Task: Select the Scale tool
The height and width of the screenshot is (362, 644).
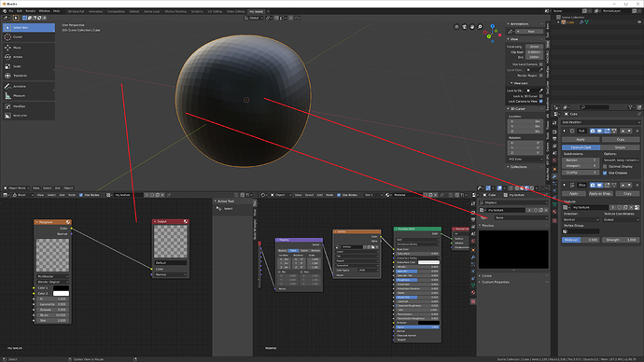Action: pos(29,66)
